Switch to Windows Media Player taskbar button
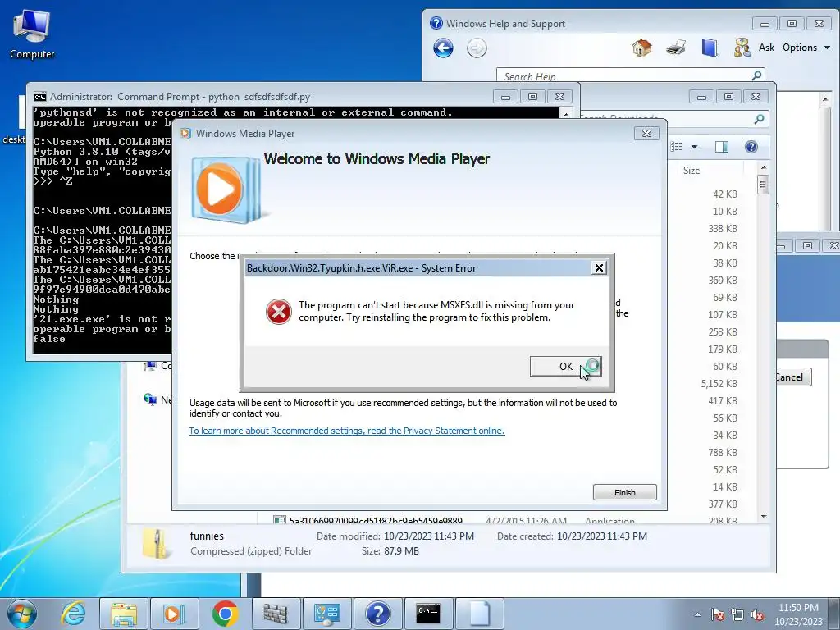The width and height of the screenshot is (840, 630). point(174,614)
